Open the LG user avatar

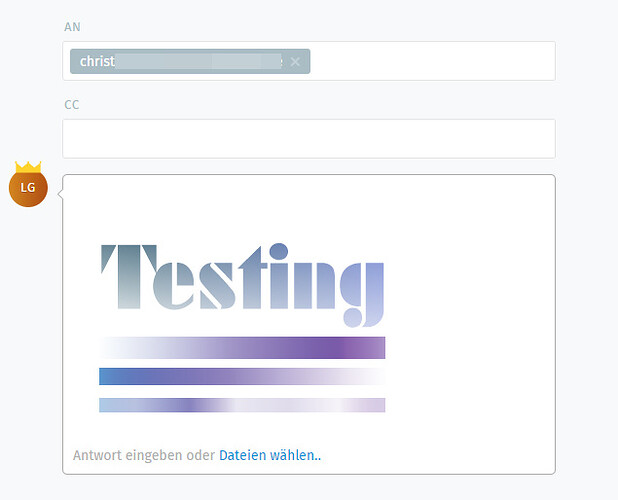pyautogui.click(x=28, y=188)
